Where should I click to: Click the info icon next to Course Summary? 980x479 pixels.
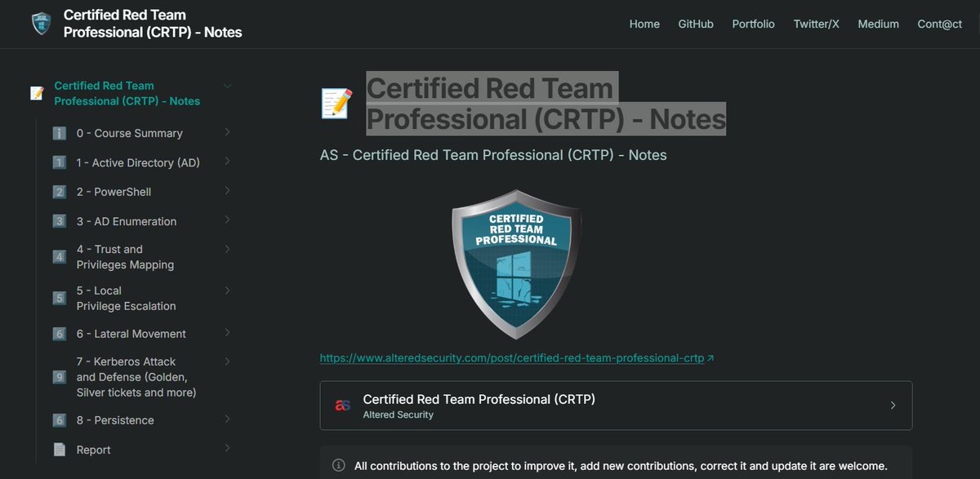click(x=59, y=133)
